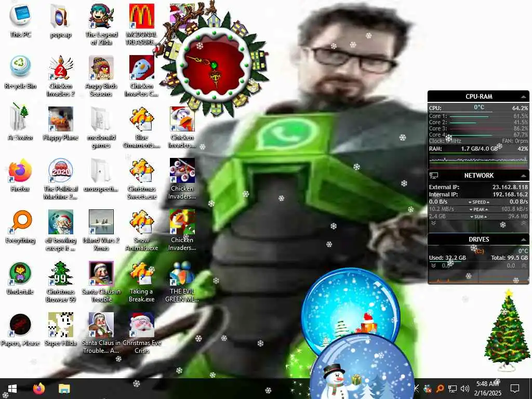The width and height of the screenshot is (532, 399).
Task: Open the unsuspecti... folder icon
Action: (101, 175)
